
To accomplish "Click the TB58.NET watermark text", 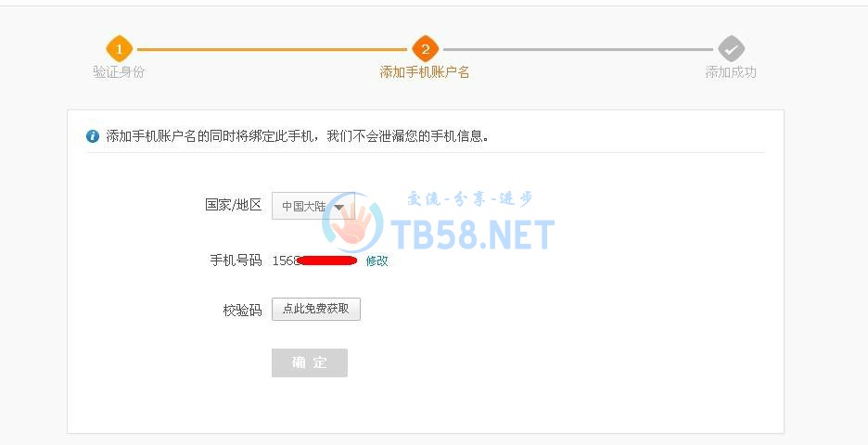I will [472, 235].
